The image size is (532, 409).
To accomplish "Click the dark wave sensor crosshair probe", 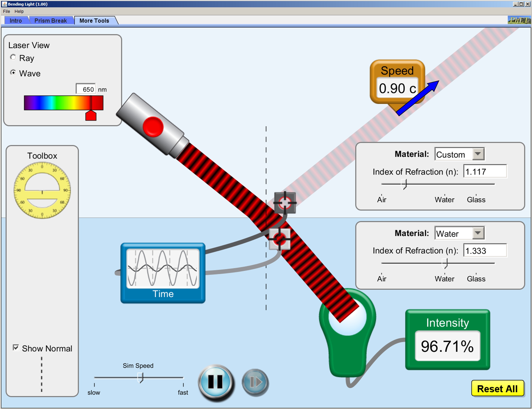I will (x=285, y=203).
